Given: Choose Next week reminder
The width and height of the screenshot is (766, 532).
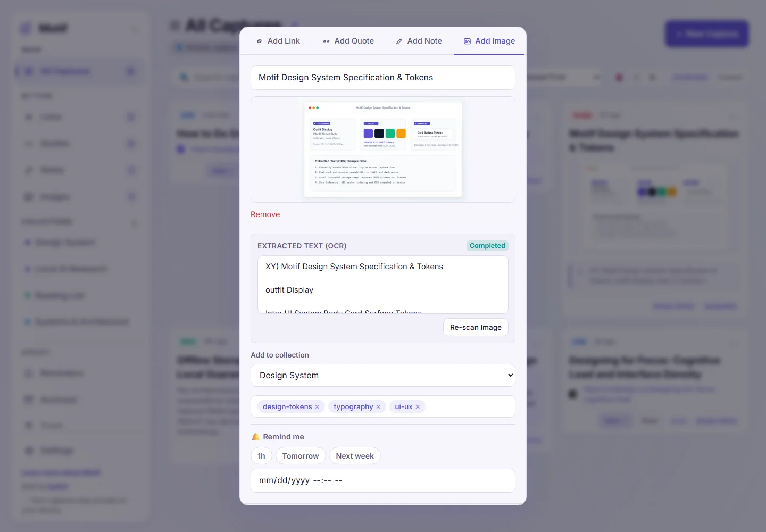Looking at the screenshot, I should click(x=355, y=456).
